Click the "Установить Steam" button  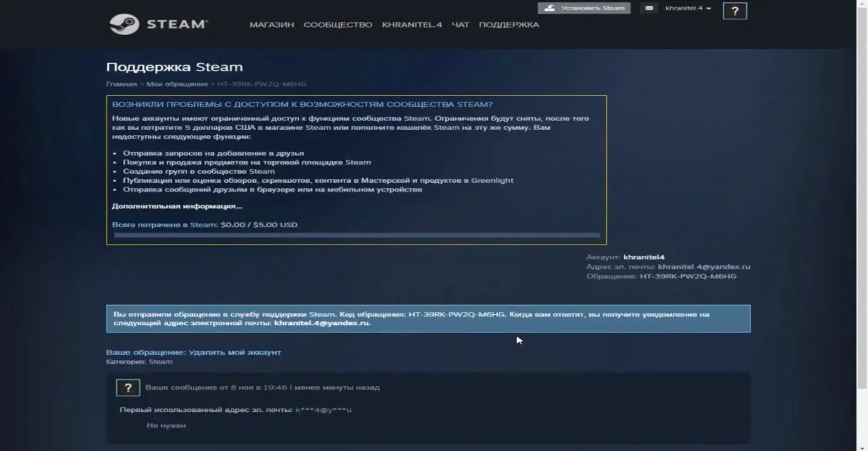pyautogui.click(x=584, y=8)
